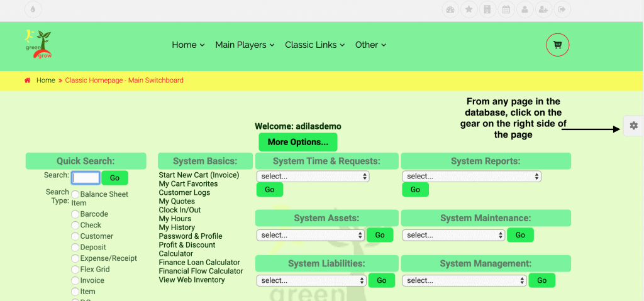The image size is (644, 301).
Task: Open the dashboard gauge icon in top bar
Action: coord(450,9)
